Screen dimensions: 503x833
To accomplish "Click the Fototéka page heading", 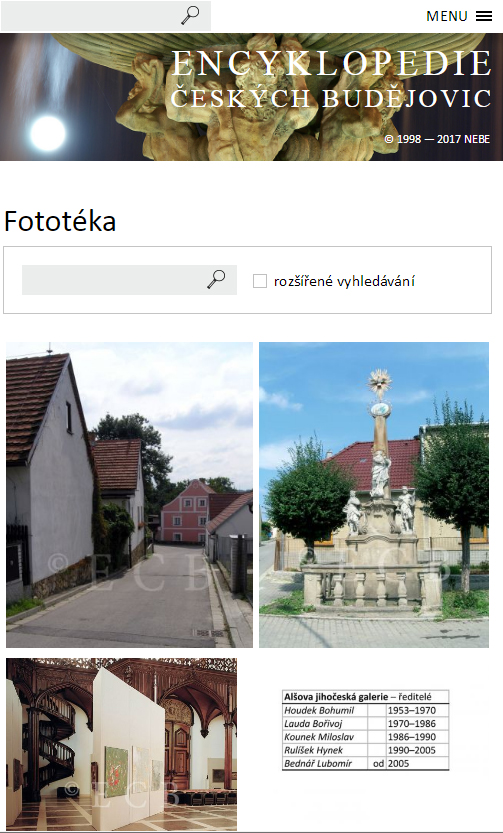I will coord(60,222).
